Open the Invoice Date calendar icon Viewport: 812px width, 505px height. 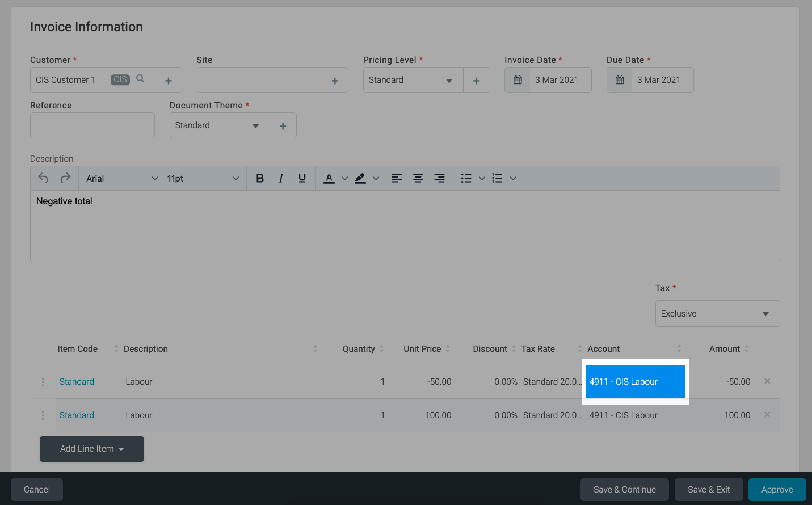(x=518, y=80)
